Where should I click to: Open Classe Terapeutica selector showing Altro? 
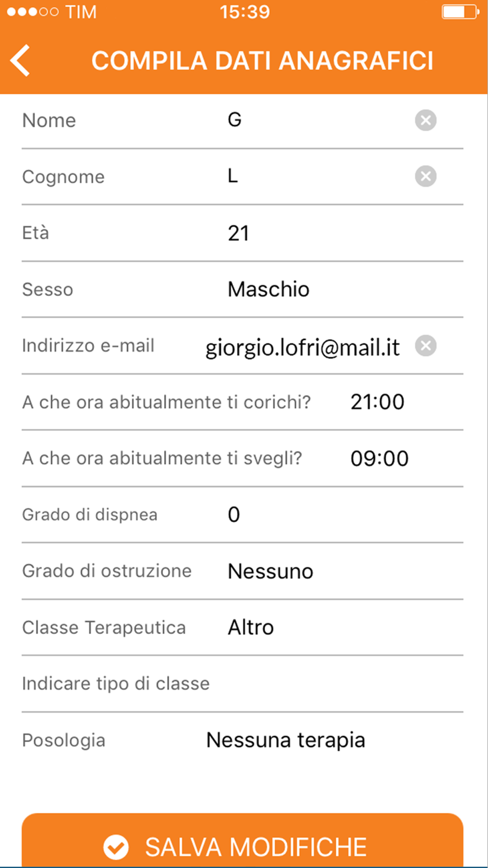click(x=251, y=627)
